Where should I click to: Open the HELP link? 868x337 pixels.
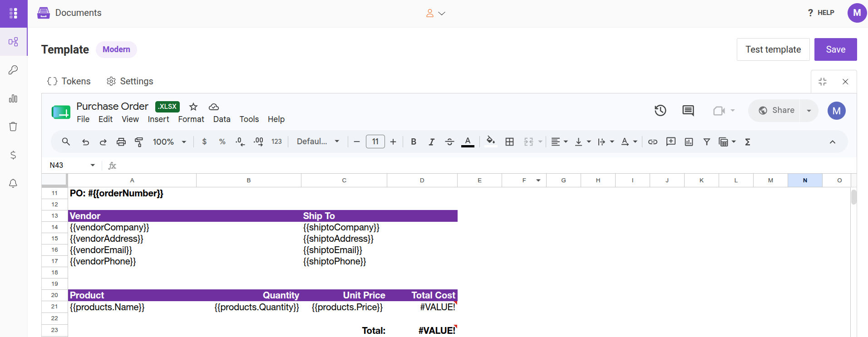point(821,13)
